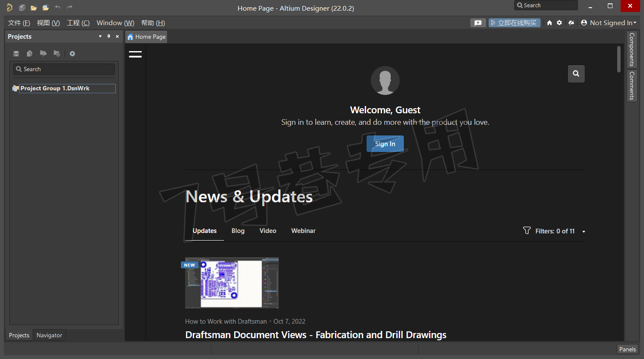Click the copy documents icon in the Projects panel

tap(29, 54)
